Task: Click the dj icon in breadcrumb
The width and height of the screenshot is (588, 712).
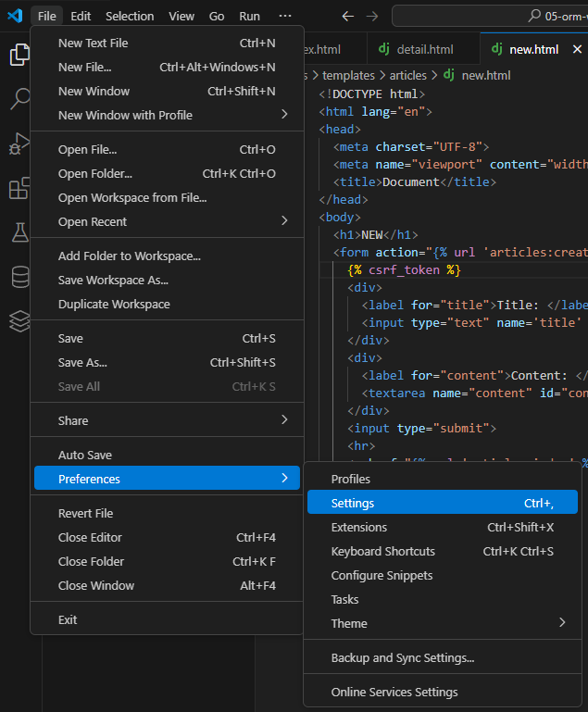Action: tap(449, 74)
